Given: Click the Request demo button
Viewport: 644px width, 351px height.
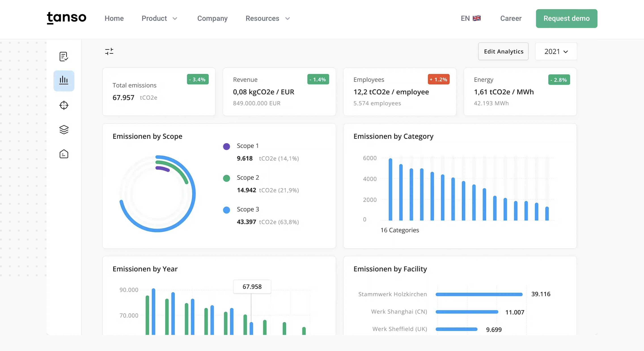Looking at the screenshot, I should click(x=566, y=19).
